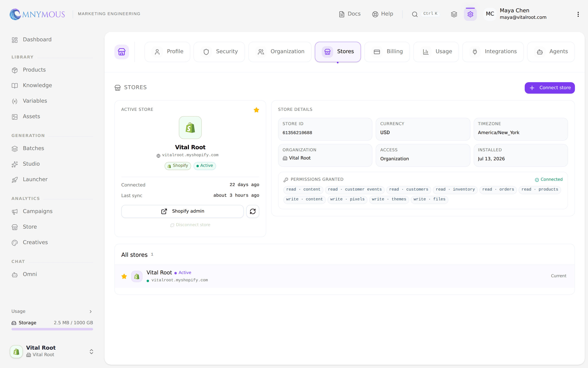Open the Vital Root store switcher

pyautogui.click(x=52, y=351)
